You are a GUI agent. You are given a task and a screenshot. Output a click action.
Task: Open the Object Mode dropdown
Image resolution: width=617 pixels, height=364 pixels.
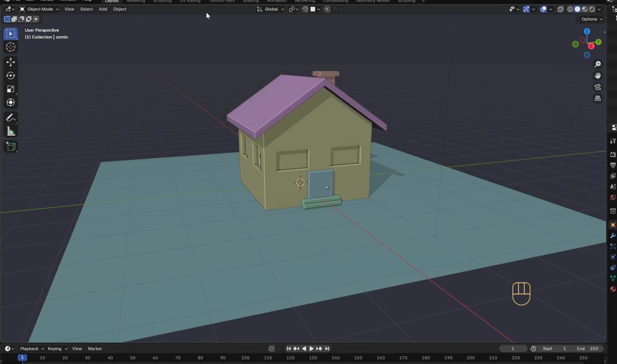tap(39, 9)
